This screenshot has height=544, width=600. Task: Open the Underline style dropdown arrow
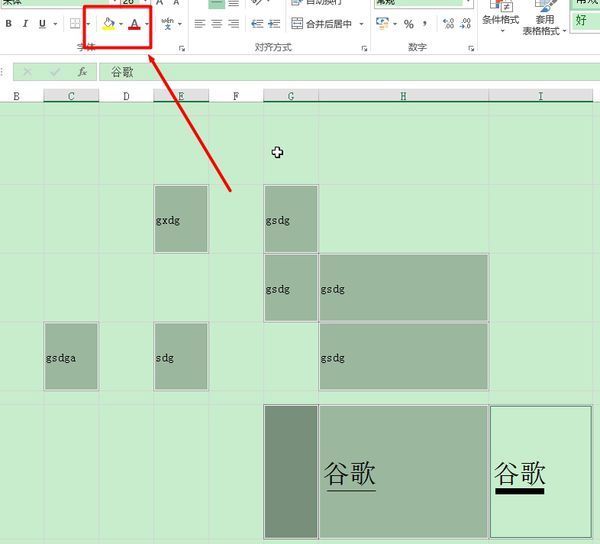55,24
